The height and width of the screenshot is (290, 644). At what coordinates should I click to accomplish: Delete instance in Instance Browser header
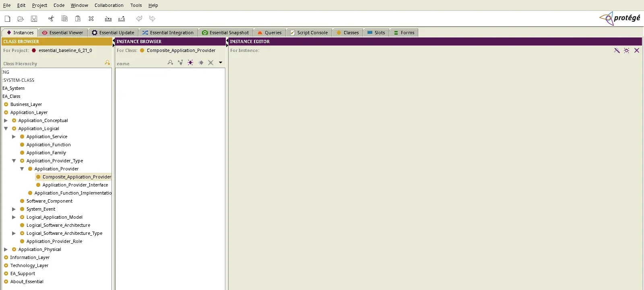(x=211, y=62)
